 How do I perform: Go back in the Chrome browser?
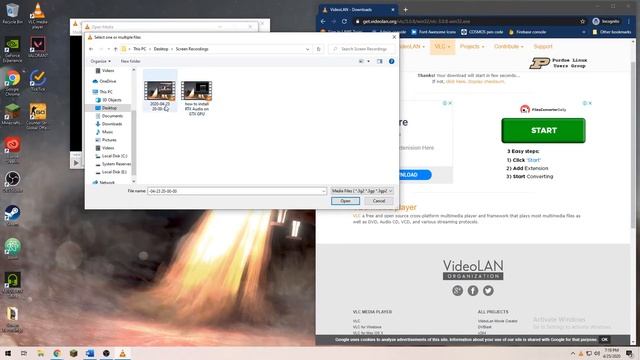(x=323, y=21)
